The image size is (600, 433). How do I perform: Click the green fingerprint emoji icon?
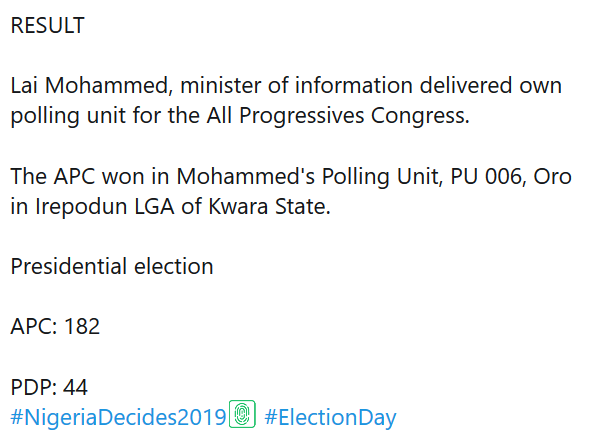(243, 414)
